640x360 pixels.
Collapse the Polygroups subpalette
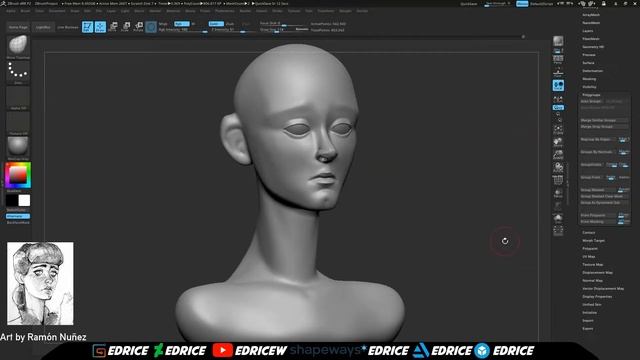[x=591, y=95]
